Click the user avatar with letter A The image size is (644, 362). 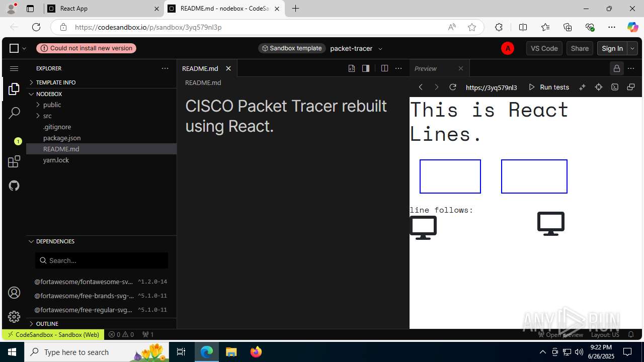tap(508, 48)
